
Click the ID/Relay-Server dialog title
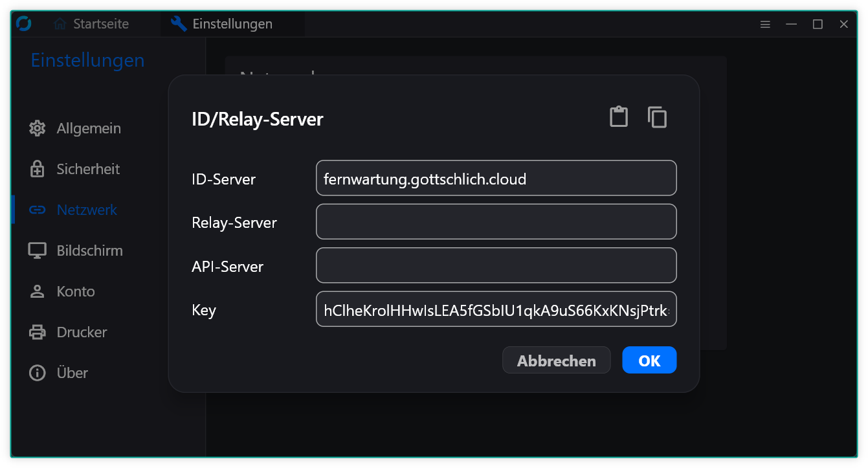(x=258, y=119)
